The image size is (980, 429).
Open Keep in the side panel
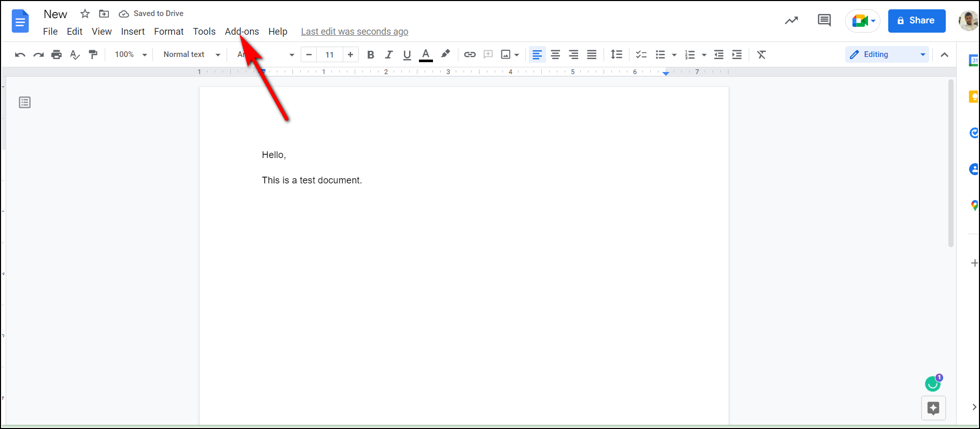coord(974,96)
